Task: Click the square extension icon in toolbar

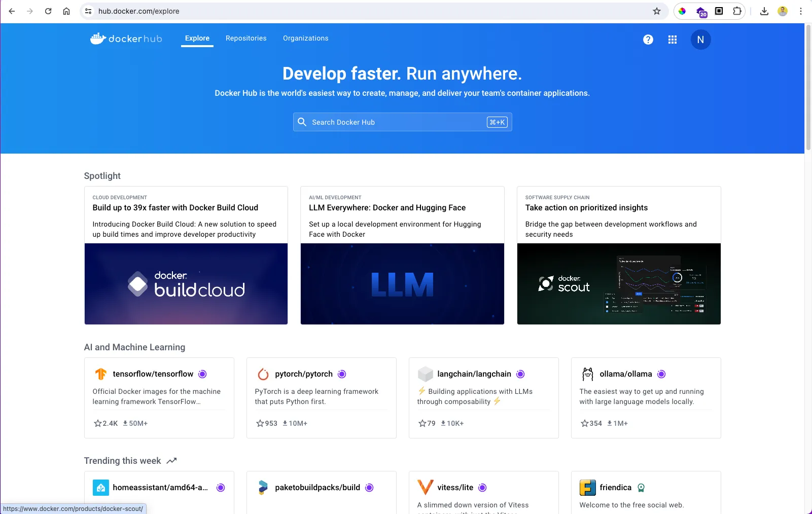Action: (x=719, y=11)
